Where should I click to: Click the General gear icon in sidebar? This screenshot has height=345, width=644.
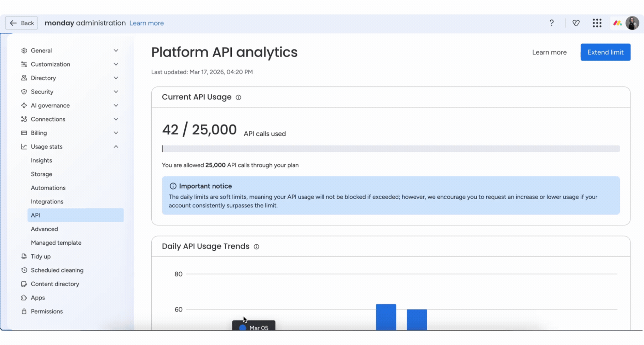click(x=24, y=51)
